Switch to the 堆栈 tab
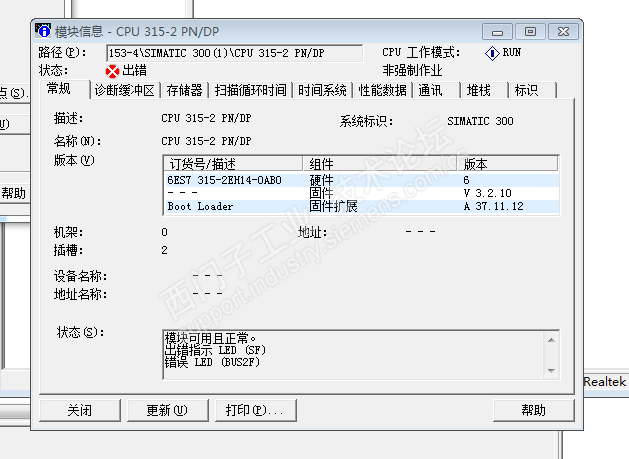The width and height of the screenshot is (629, 459). pos(485,90)
